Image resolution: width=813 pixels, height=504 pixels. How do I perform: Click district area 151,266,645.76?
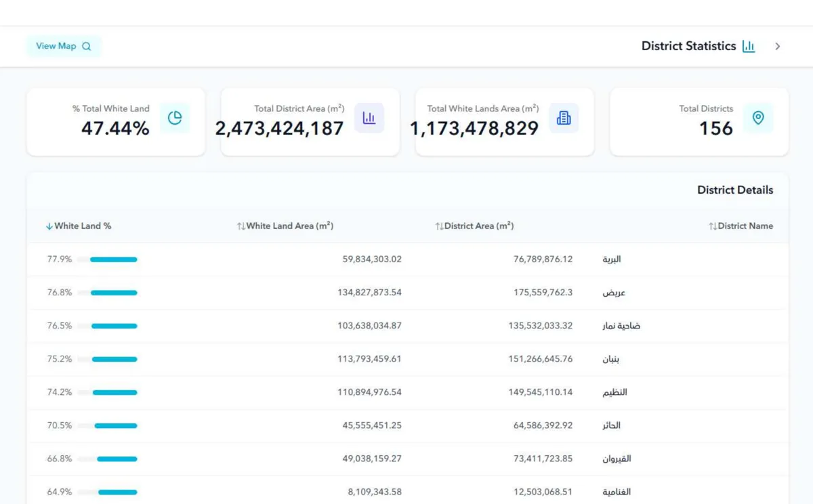click(x=541, y=359)
